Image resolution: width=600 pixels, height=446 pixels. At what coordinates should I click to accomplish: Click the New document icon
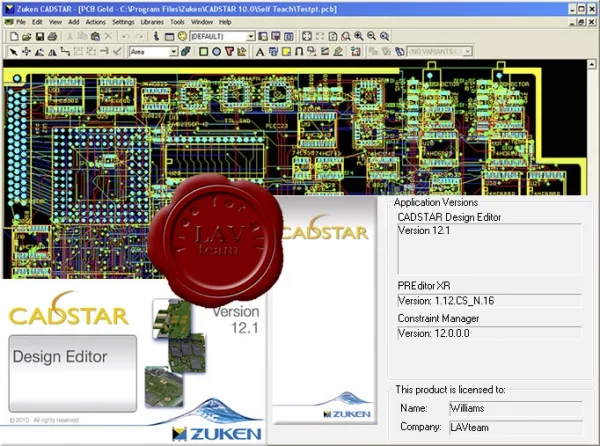click(x=14, y=36)
